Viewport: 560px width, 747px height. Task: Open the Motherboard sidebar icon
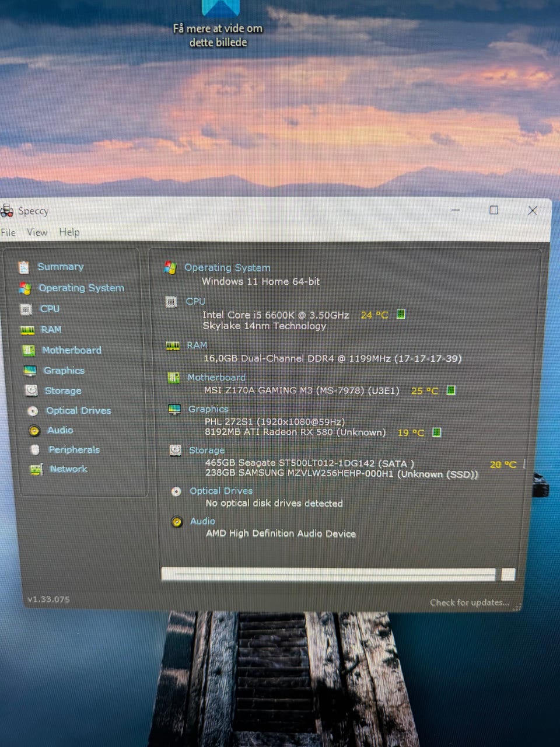[29, 350]
